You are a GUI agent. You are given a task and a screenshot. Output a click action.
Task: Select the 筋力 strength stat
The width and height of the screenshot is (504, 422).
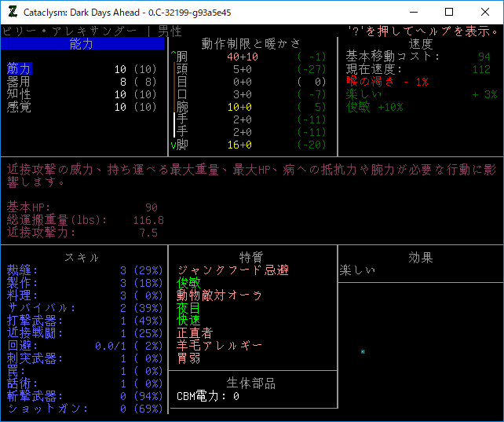click(x=20, y=69)
